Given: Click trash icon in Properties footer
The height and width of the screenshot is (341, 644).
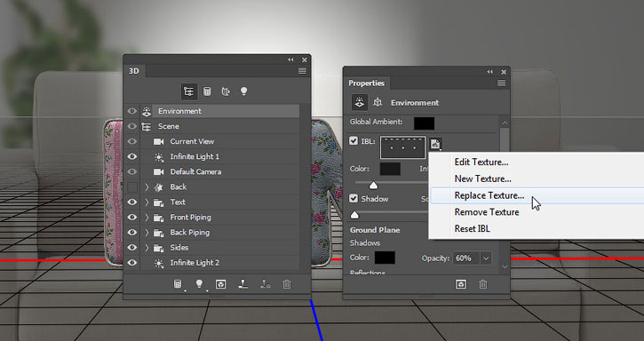Looking at the screenshot, I should [x=483, y=284].
